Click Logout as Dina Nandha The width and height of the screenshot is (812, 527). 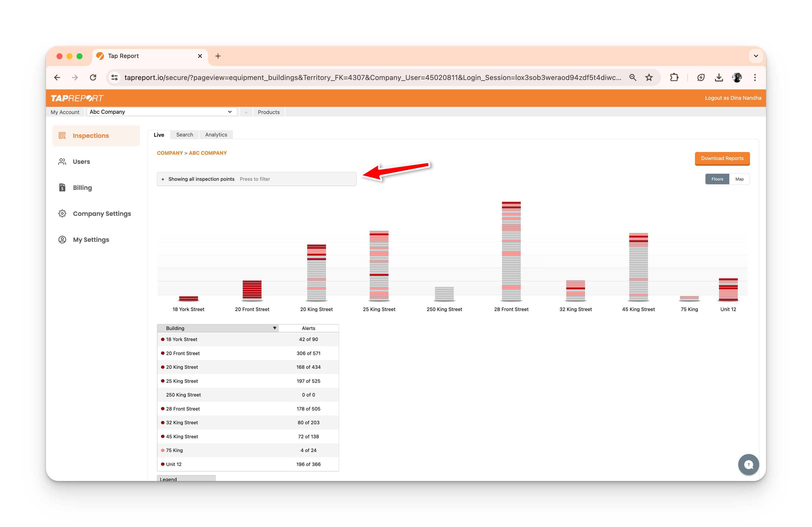pyautogui.click(x=733, y=98)
